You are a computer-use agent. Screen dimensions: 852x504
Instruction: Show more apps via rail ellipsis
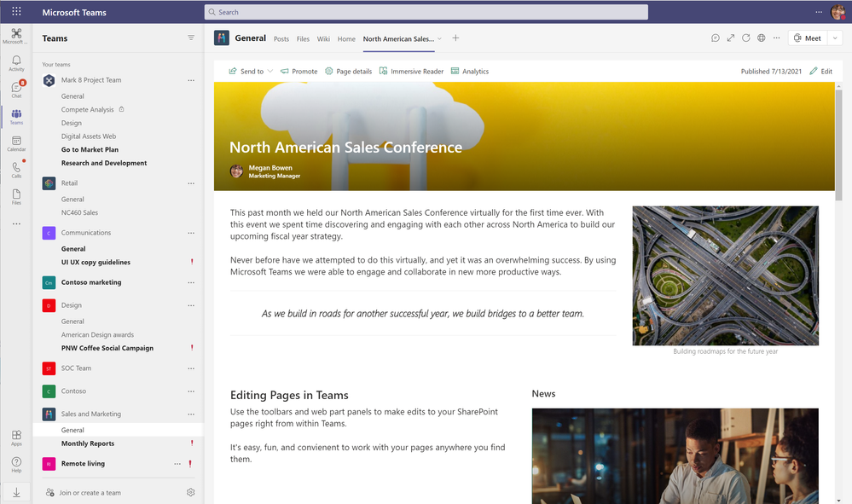tap(16, 223)
